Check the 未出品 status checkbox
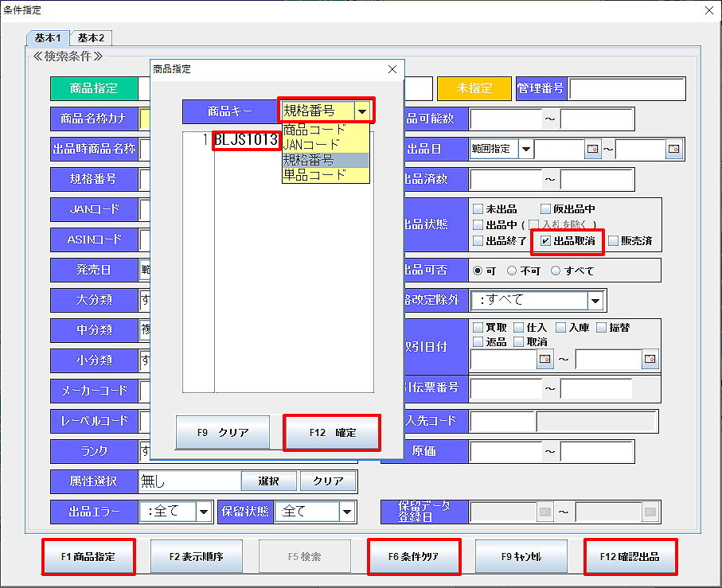Viewport: 722px width, 588px height. click(x=478, y=208)
